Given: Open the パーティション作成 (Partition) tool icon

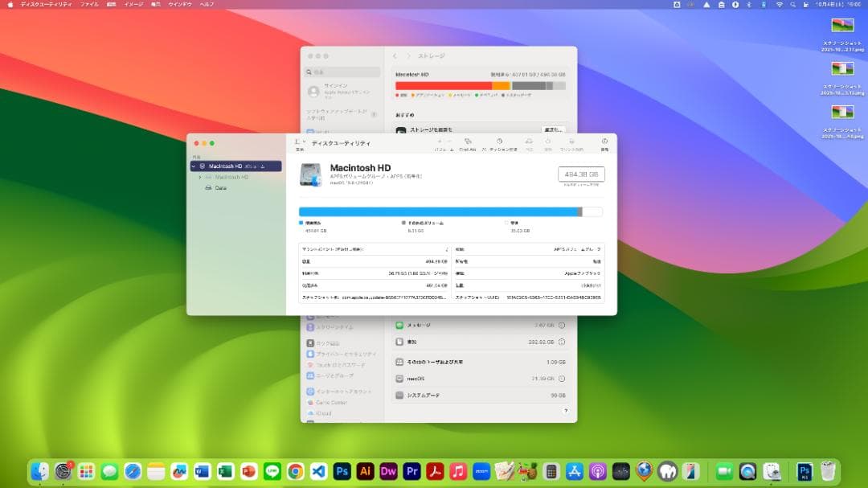Looking at the screenshot, I should [x=498, y=143].
